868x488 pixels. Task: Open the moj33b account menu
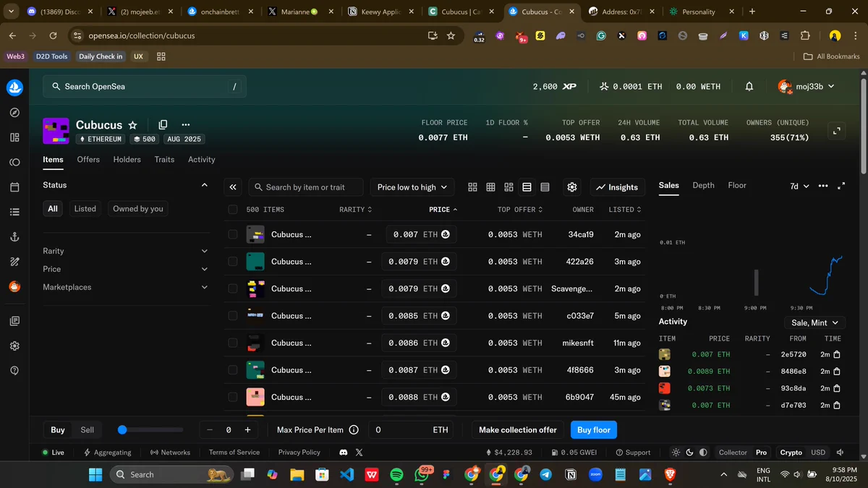(807, 86)
